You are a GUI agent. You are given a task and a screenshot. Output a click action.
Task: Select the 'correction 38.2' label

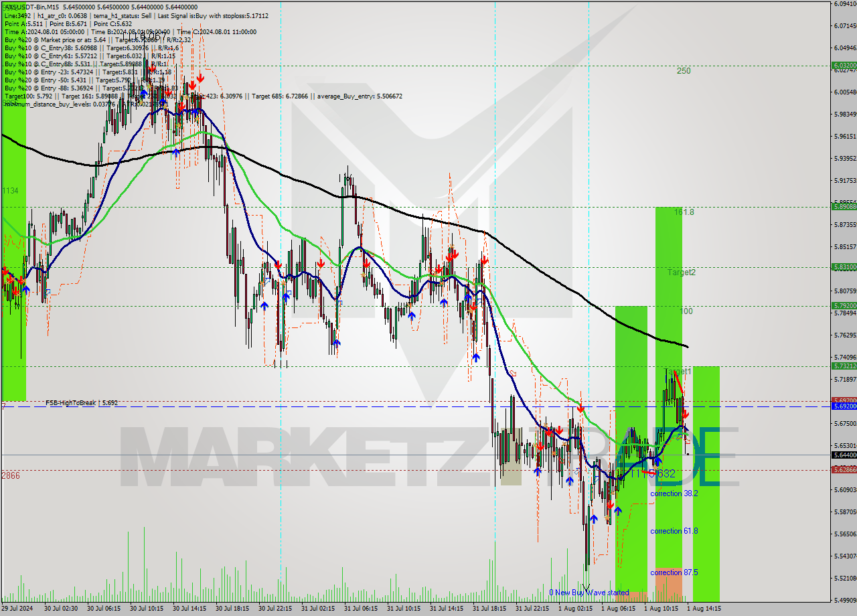point(674,493)
